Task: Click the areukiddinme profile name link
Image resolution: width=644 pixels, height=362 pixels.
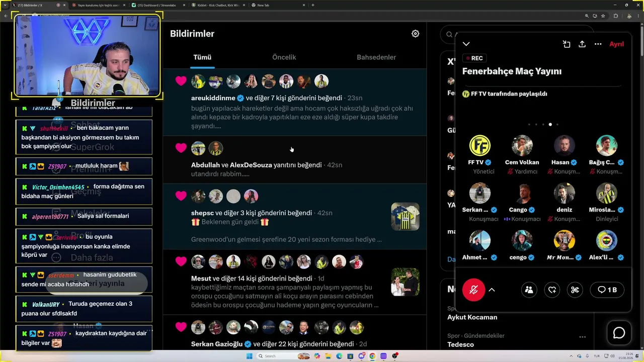Action: (x=213, y=98)
